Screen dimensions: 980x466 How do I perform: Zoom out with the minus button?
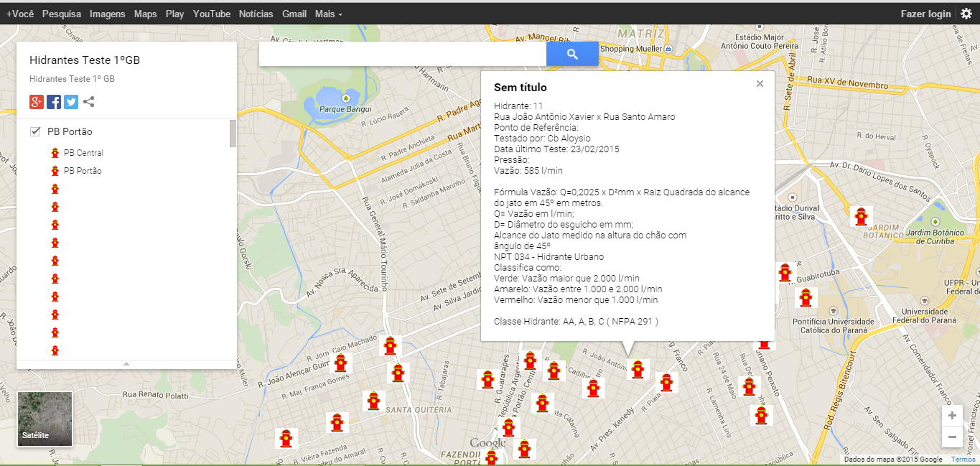click(x=952, y=437)
